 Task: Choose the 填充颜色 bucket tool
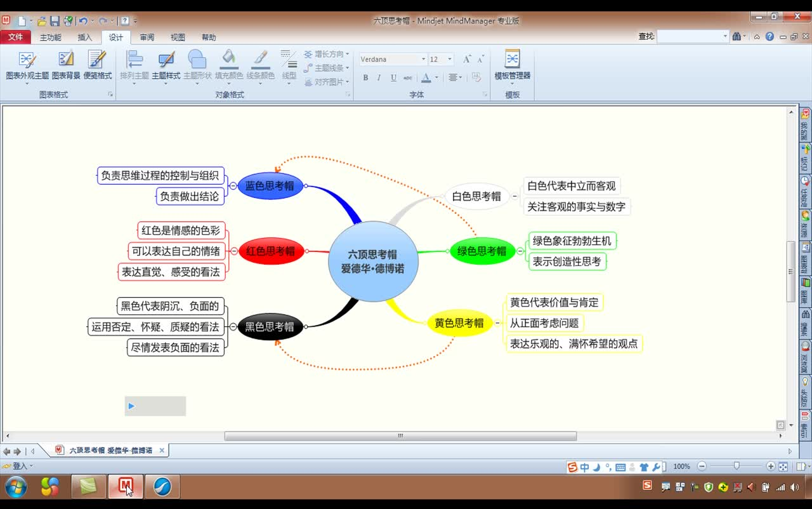(230, 65)
